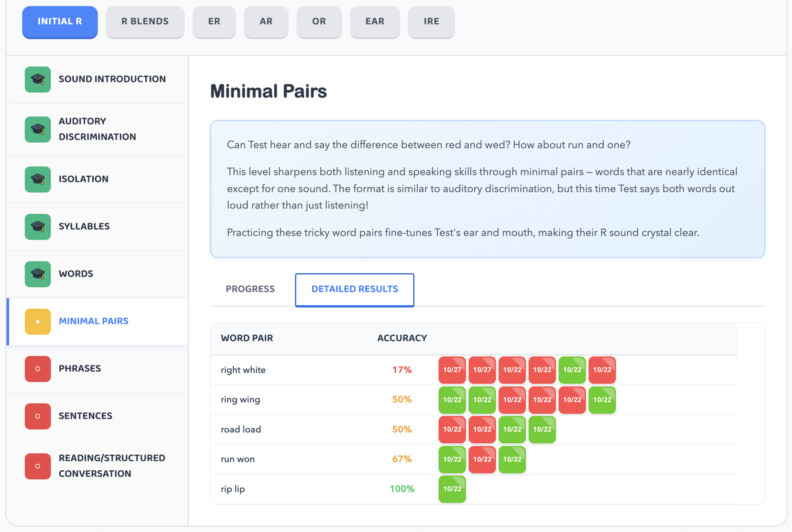Image resolution: width=792 pixels, height=532 pixels.
Task: Open the Sentences level icon
Action: 38,416
